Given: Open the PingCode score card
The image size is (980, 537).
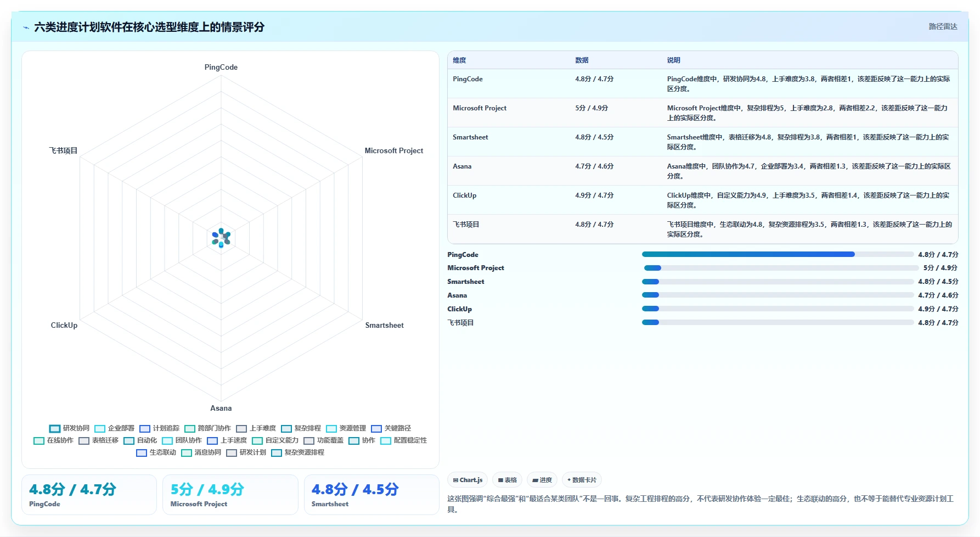Looking at the screenshot, I should click(x=89, y=495).
